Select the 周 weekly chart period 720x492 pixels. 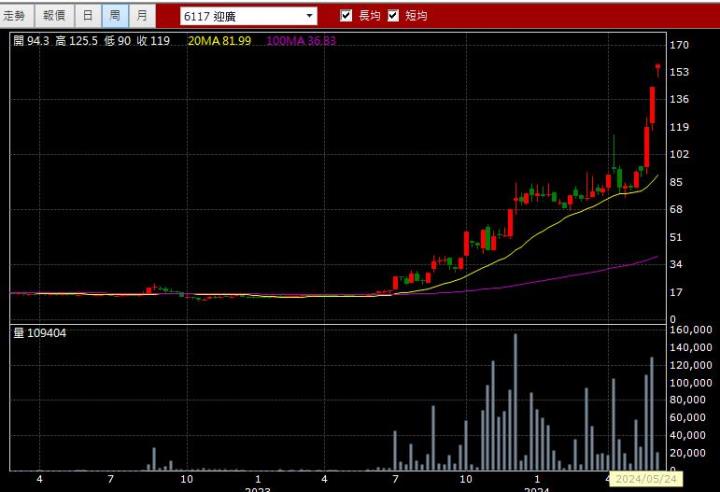tap(115, 15)
